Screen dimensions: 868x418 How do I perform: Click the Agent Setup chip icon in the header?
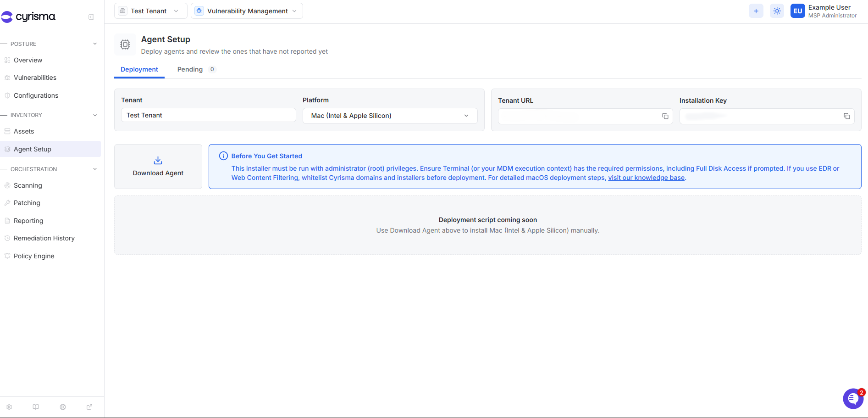[x=125, y=45]
